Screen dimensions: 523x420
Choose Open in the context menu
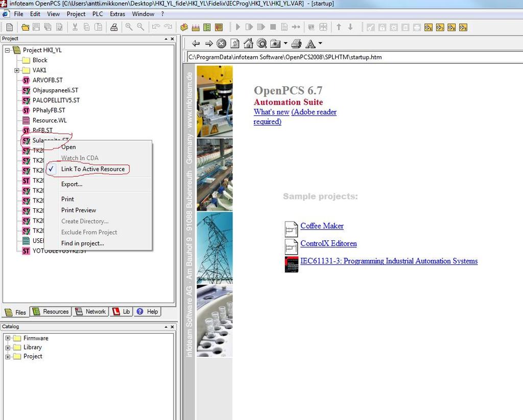click(68, 147)
